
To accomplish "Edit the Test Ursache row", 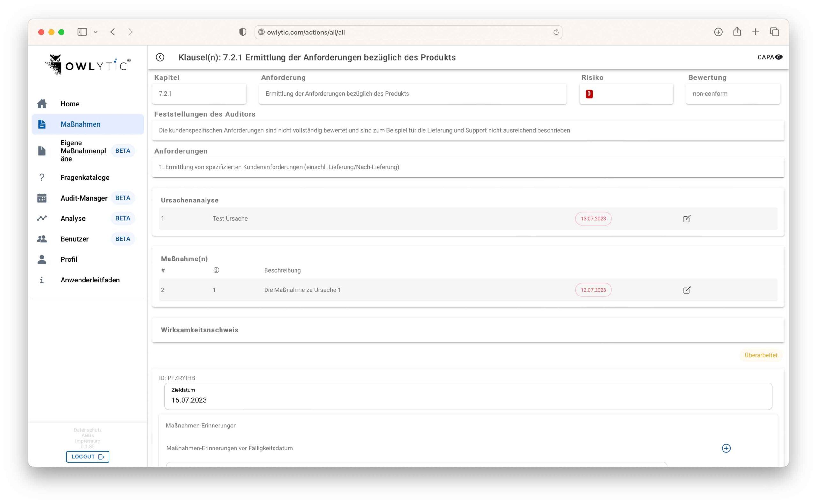I will [686, 219].
